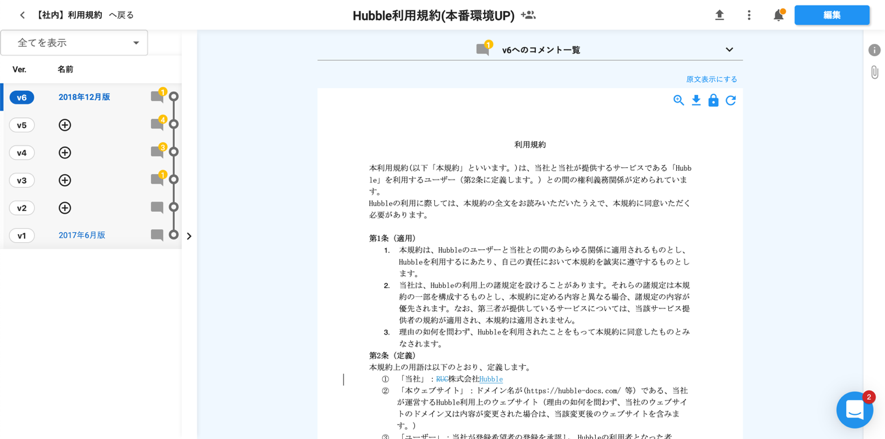Open the 全てを表示 filter dropdown
The height and width of the screenshot is (439, 885).
(74, 43)
